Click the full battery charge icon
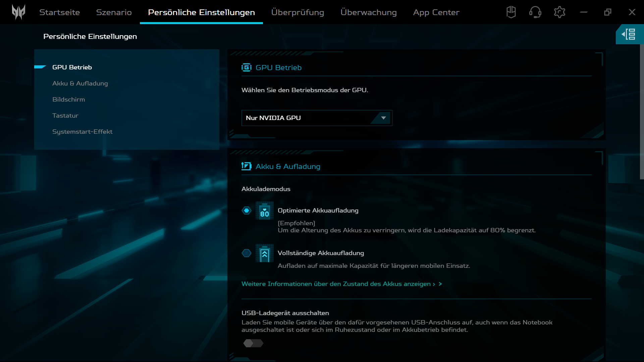Image resolution: width=644 pixels, height=362 pixels. click(264, 253)
